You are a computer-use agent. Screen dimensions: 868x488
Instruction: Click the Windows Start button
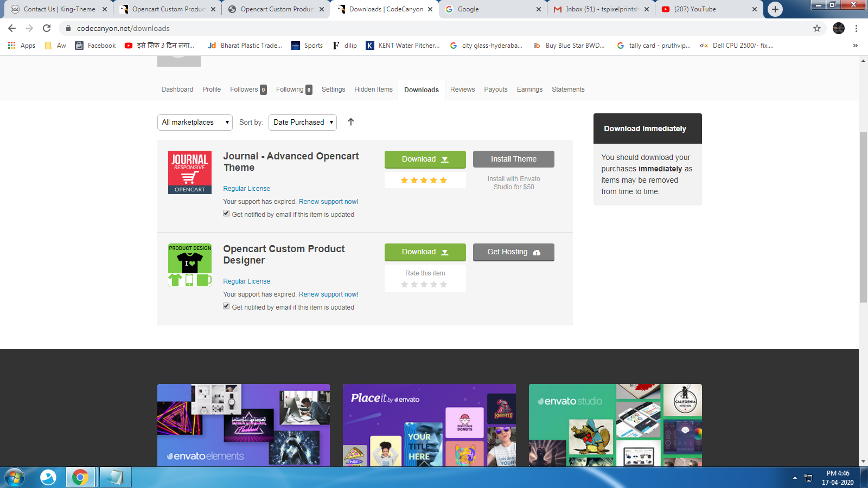(15, 477)
